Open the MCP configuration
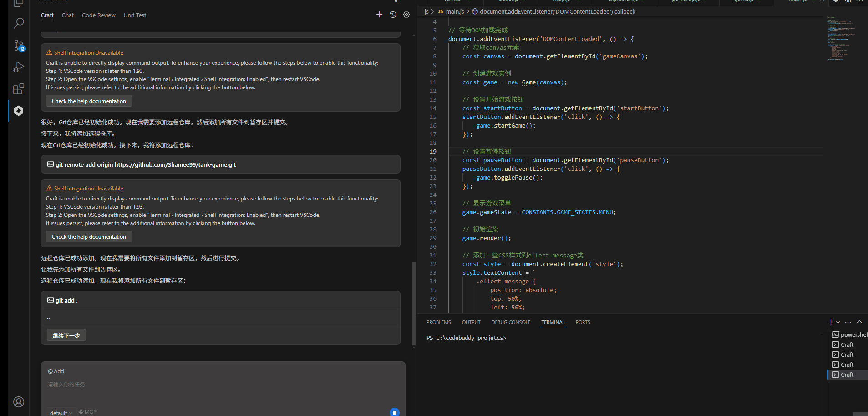Screen dimensions: 868x416 pos(88,412)
